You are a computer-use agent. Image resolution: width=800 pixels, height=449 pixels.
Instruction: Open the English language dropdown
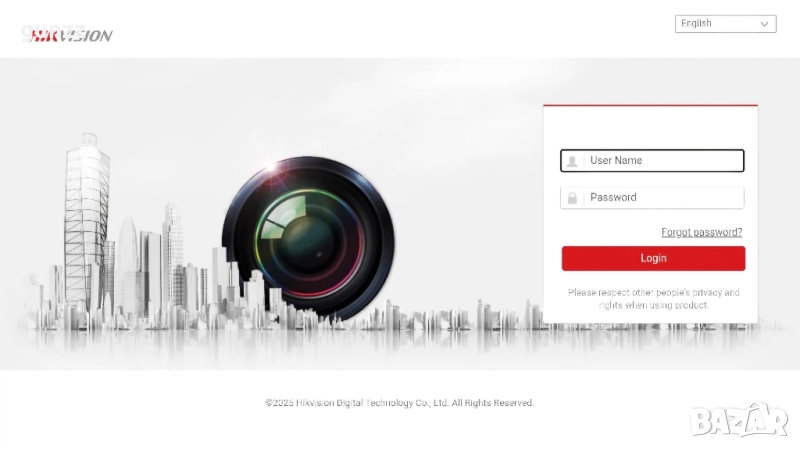point(725,23)
